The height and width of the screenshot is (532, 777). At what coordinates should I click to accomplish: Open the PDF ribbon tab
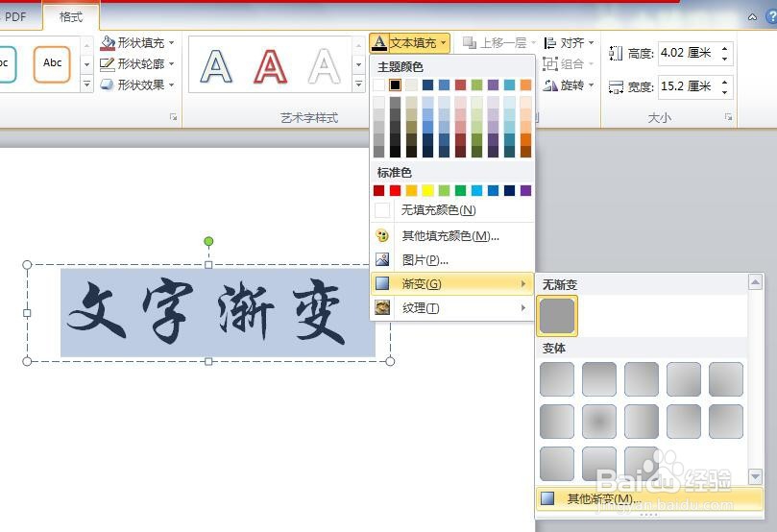14,17
